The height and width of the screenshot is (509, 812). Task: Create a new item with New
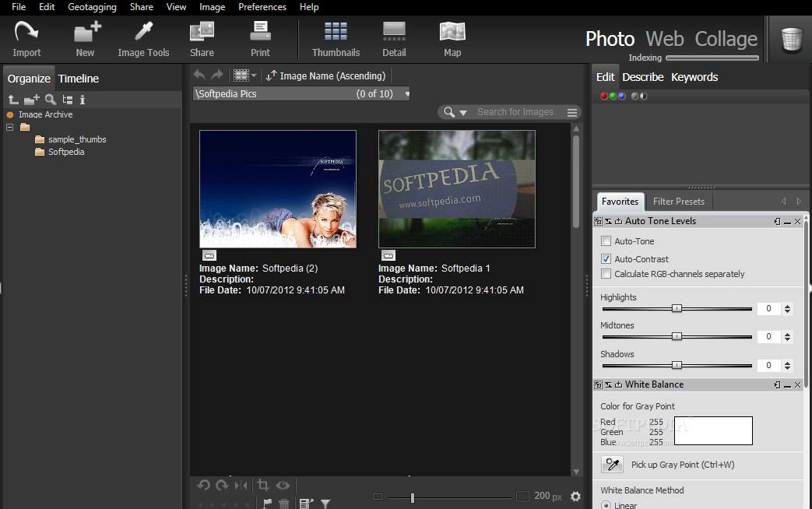(86, 39)
